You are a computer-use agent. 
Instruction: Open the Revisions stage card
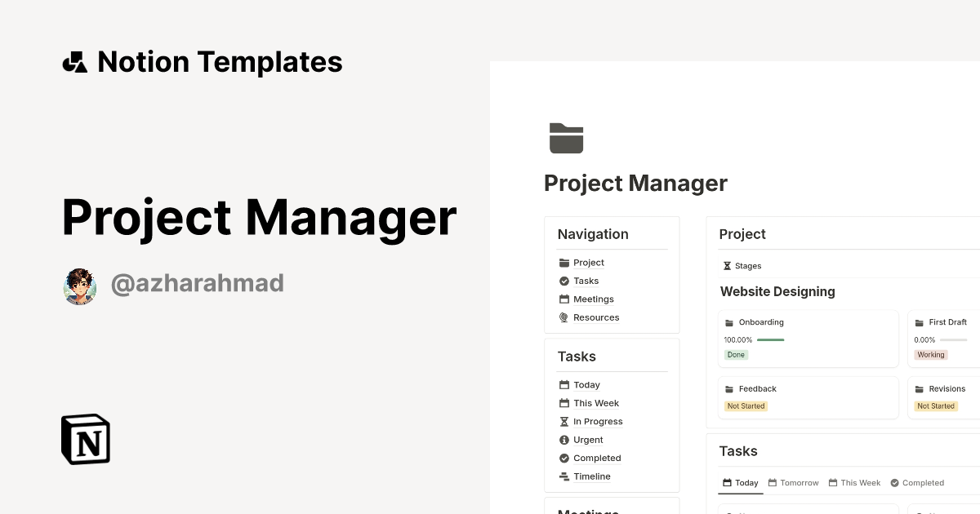point(946,388)
